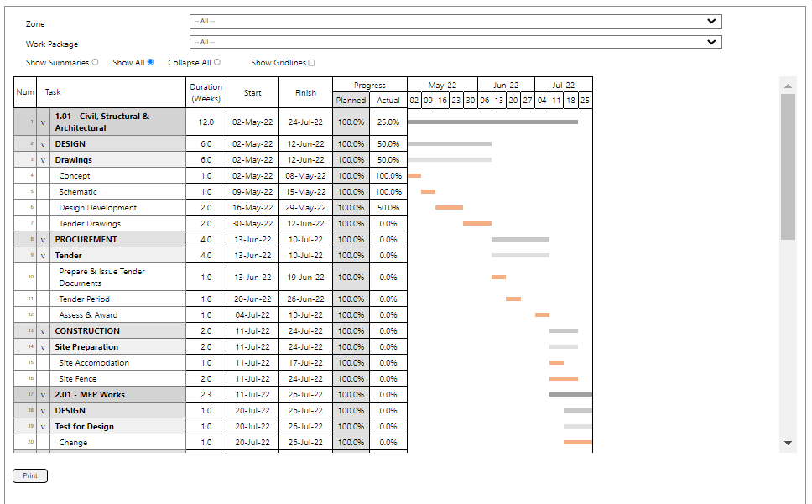The image size is (812, 504).
Task: Click the Concept task Gantt bar
Action: coord(414,176)
